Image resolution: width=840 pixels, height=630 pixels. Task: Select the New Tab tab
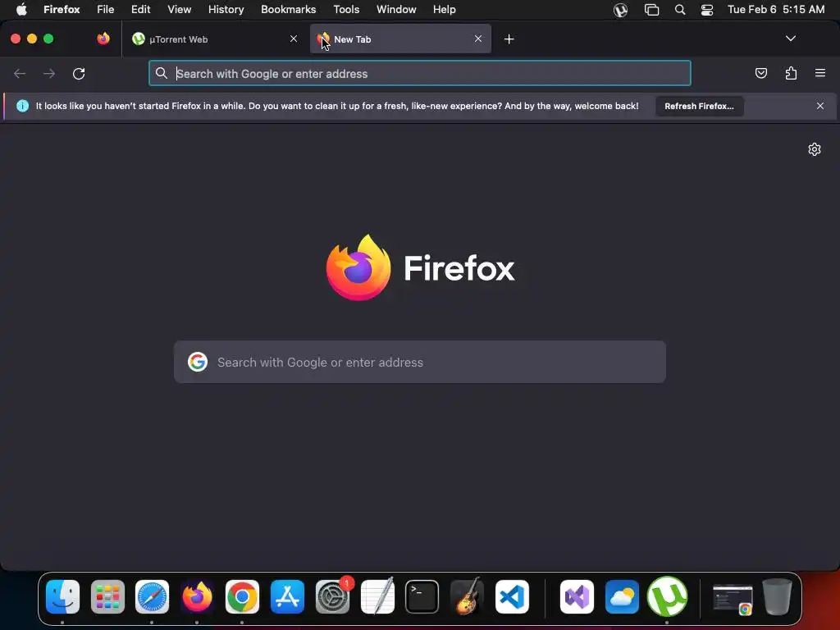pyautogui.click(x=400, y=39)
